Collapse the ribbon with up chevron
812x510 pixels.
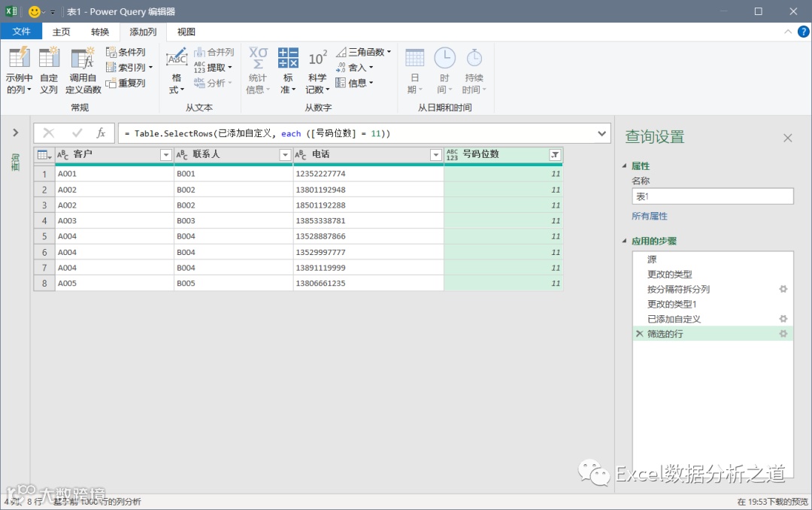point(788,32)
